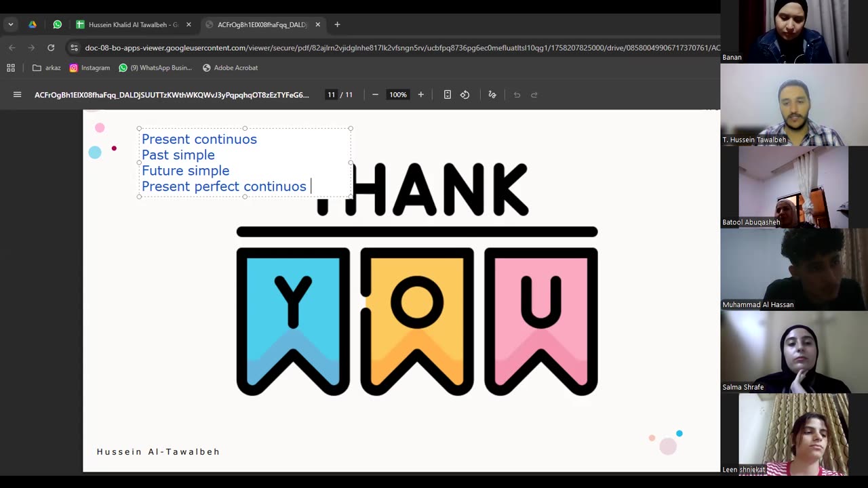Open the arkaz bookmarks folder

47,68
